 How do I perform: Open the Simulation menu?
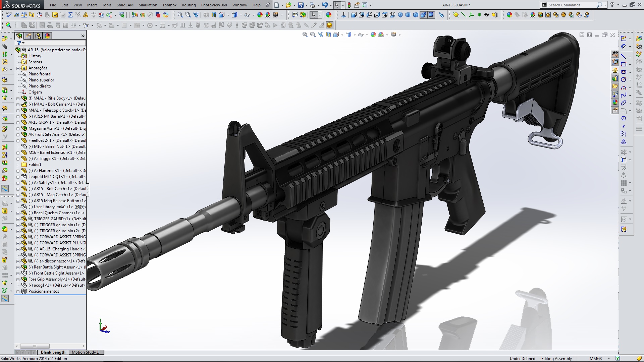(148, 5)
